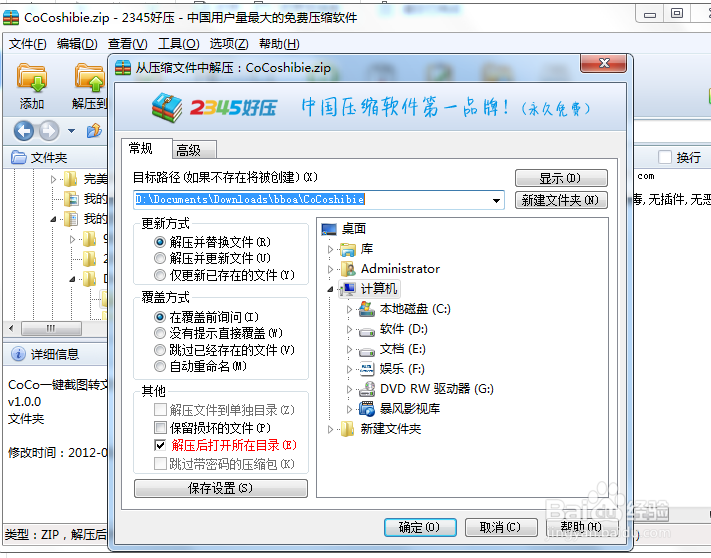Select 解压并更新文件 (U) radio option
Image resolution: width=711 pixels, height=558 pixels.
click(160, 258)
